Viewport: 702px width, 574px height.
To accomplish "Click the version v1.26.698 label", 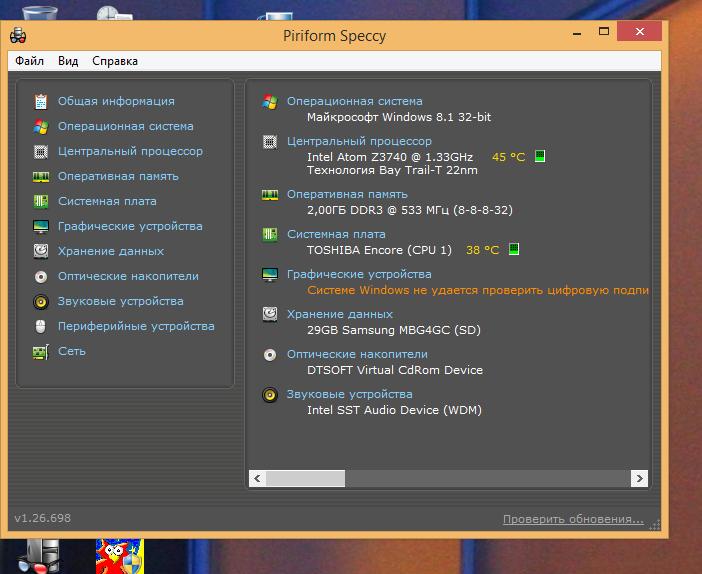I will pos(43,518).
